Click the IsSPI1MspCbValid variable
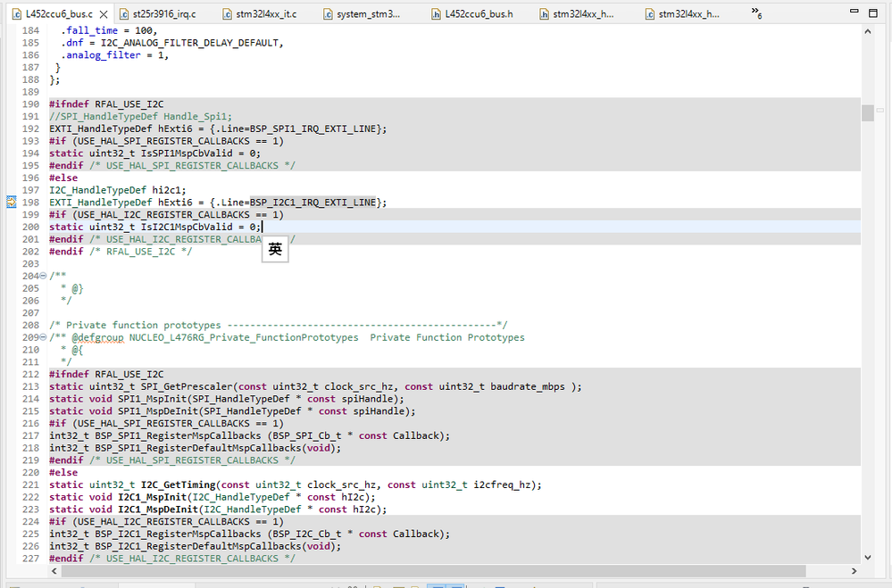 click(187, 153)
